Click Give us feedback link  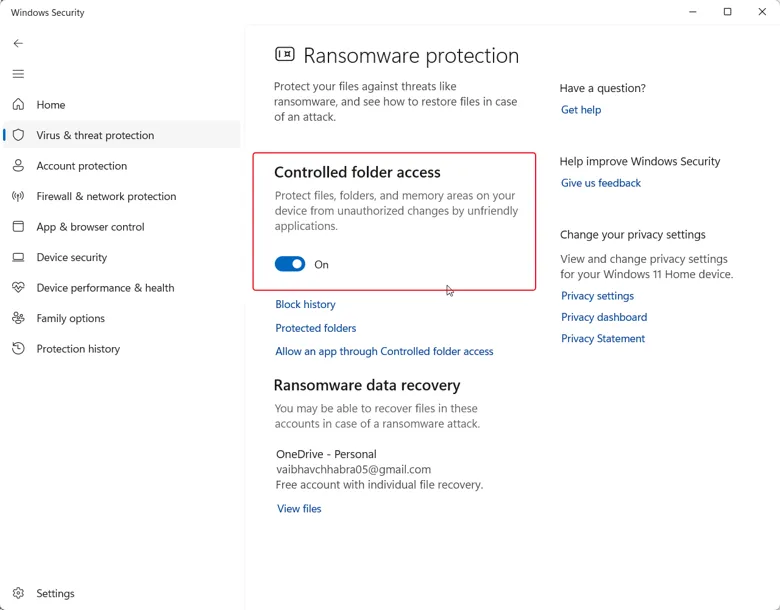(x=601, y=183)
